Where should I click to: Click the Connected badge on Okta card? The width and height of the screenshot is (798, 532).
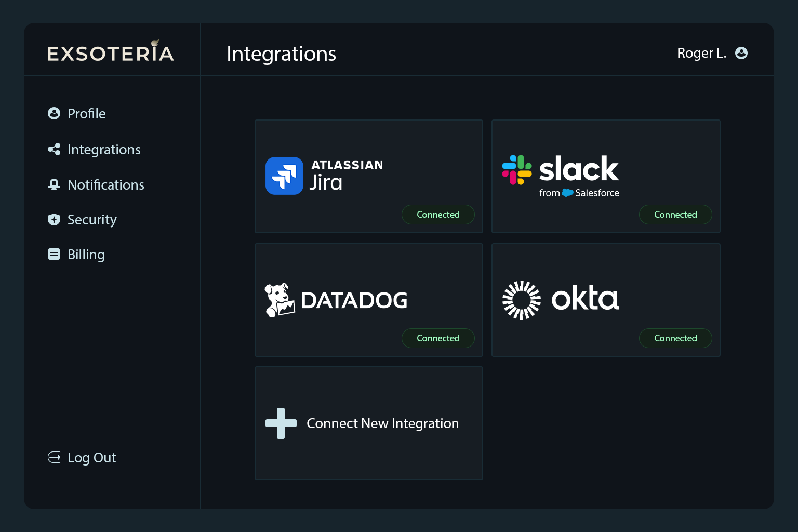[675, 338]
